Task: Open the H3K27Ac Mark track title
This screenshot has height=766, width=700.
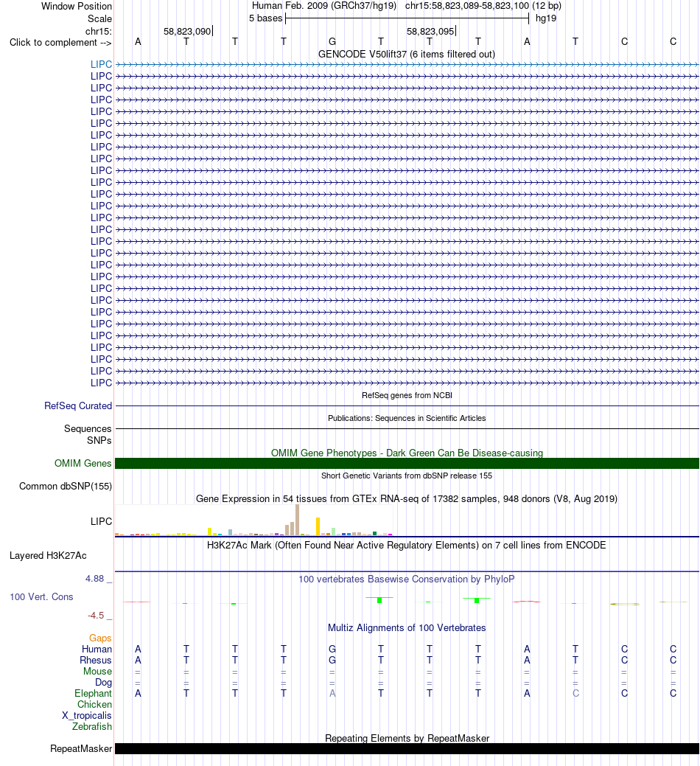Action: (407, 545)
